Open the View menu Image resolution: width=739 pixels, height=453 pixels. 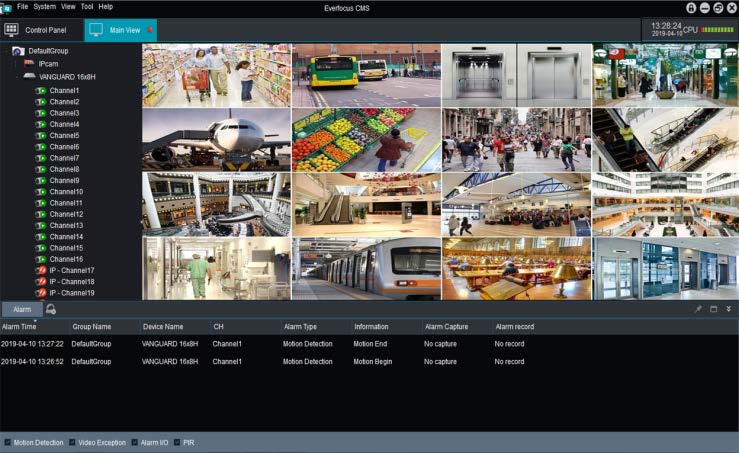(68, 7)
